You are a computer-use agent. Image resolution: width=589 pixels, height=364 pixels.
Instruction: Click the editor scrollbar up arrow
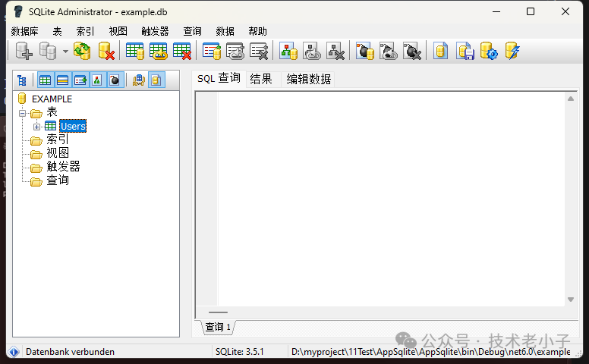[x=571, y=99]
